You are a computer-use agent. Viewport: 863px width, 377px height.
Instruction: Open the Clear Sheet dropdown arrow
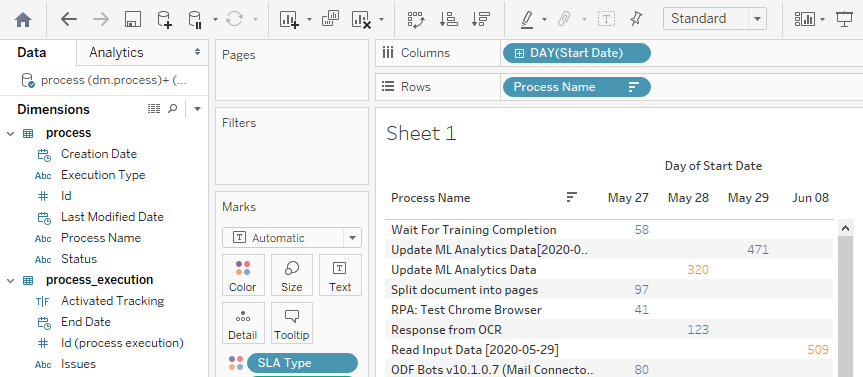(x=381, y=20)
